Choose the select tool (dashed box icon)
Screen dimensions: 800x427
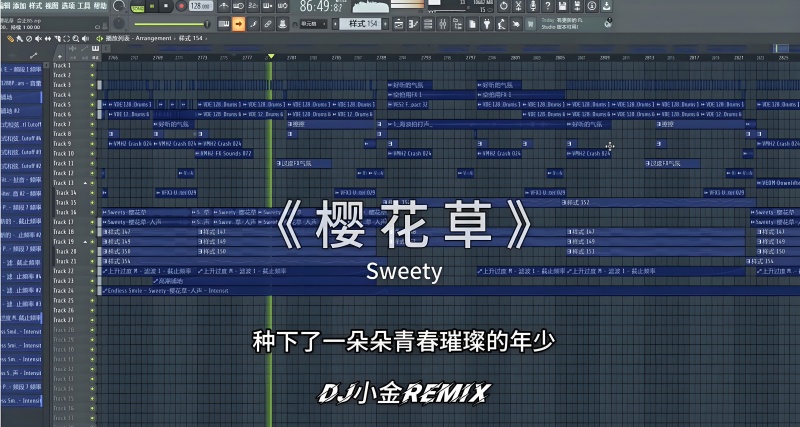click(x=66, y=38)
